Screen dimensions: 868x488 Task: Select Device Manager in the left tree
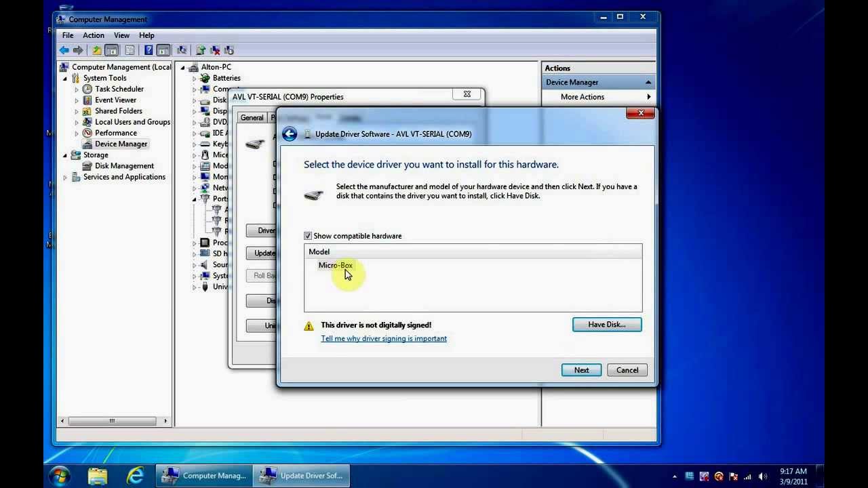click(121, 144)
